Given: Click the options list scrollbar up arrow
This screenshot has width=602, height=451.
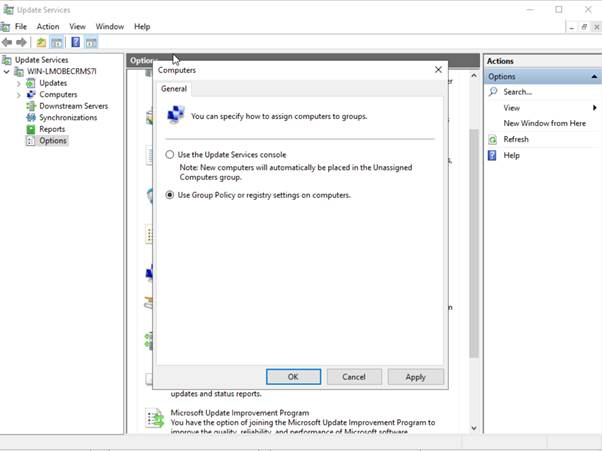Looking at the screenshot, I should tap(474, 76).
